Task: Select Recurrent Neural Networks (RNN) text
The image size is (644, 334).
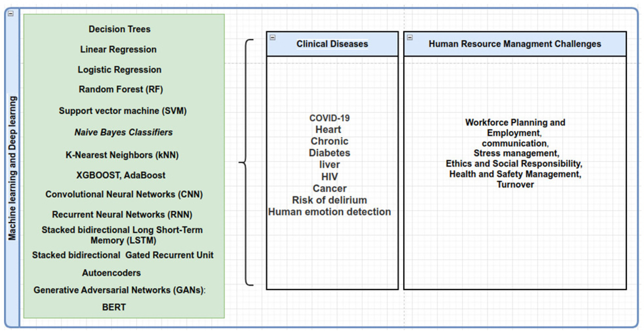Action: point(122,215)
